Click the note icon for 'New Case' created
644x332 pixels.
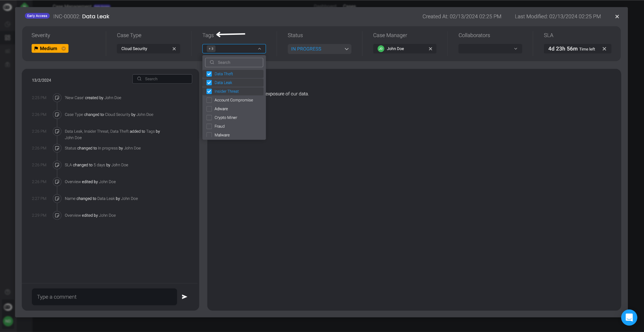tap(57, 98)
